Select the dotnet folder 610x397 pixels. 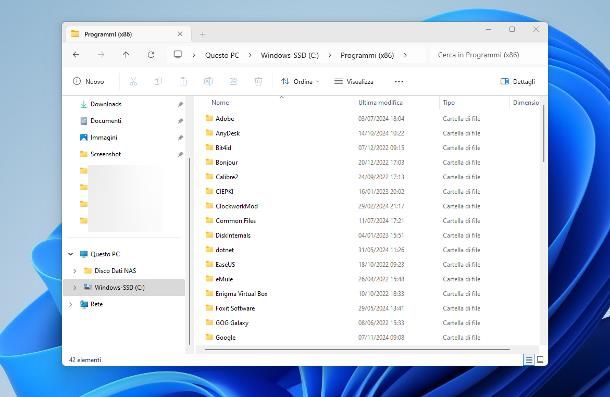point(224,250)
